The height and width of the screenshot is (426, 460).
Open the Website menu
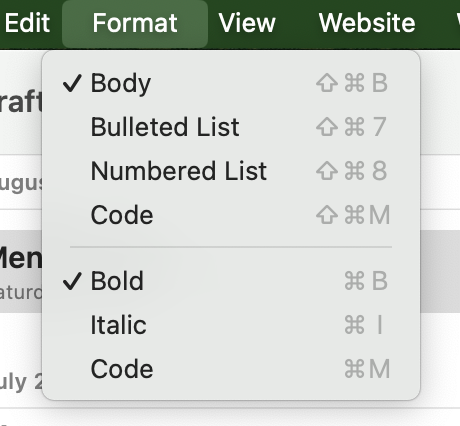[x=367, y=23]
